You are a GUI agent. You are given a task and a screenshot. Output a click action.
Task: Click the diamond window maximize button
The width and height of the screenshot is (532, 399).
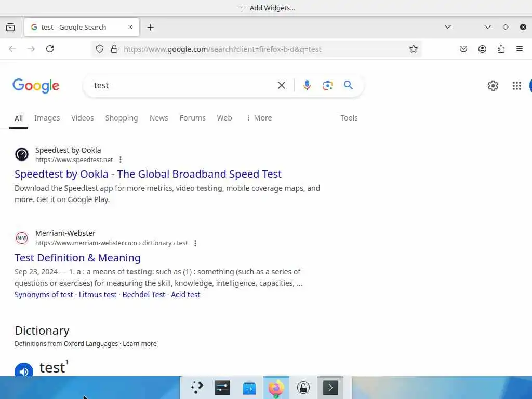(x=506, y=27)
